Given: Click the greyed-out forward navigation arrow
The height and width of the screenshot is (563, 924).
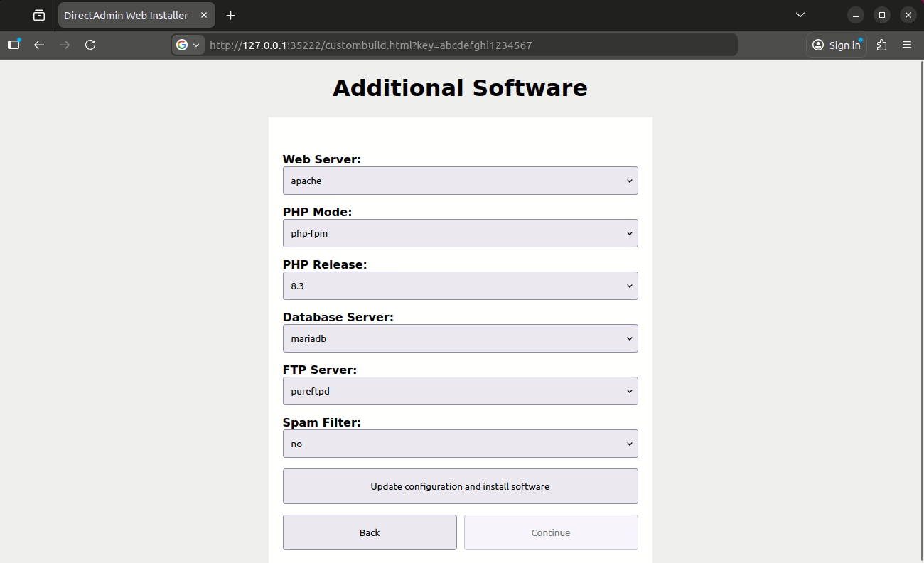Looking at the screenshot, I should click(x=64, y=44).
